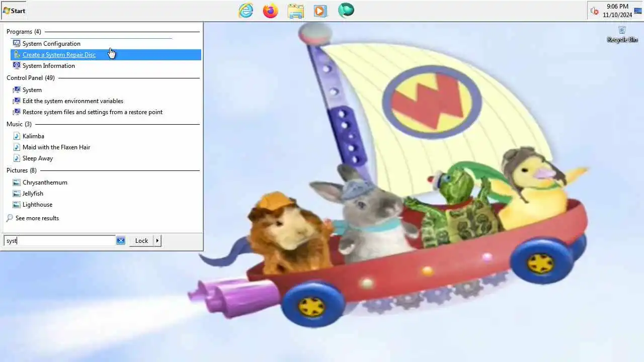Image resolution: width=644 pixels, height=362 pixels.
Task: Open the clock showing 9:06 PM
Action: click(617, 11)
